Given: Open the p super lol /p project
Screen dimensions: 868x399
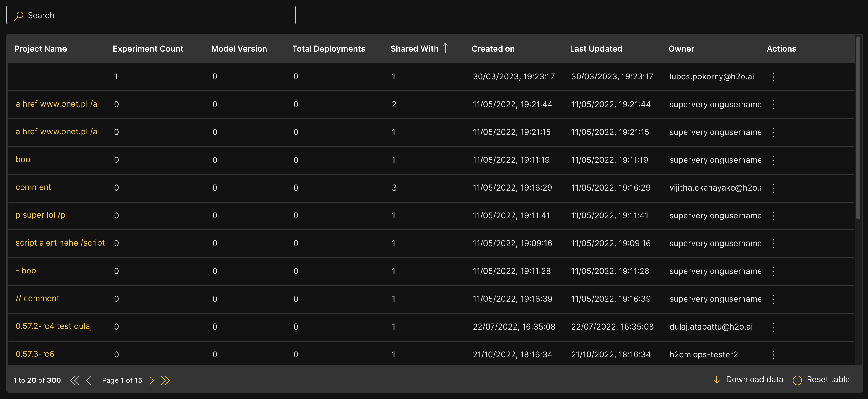Looking at the screenshot, I should [x=41, y=215].
